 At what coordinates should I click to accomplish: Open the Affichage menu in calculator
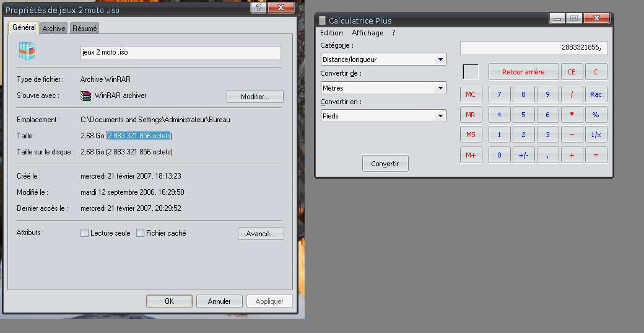tap(367, 33)
